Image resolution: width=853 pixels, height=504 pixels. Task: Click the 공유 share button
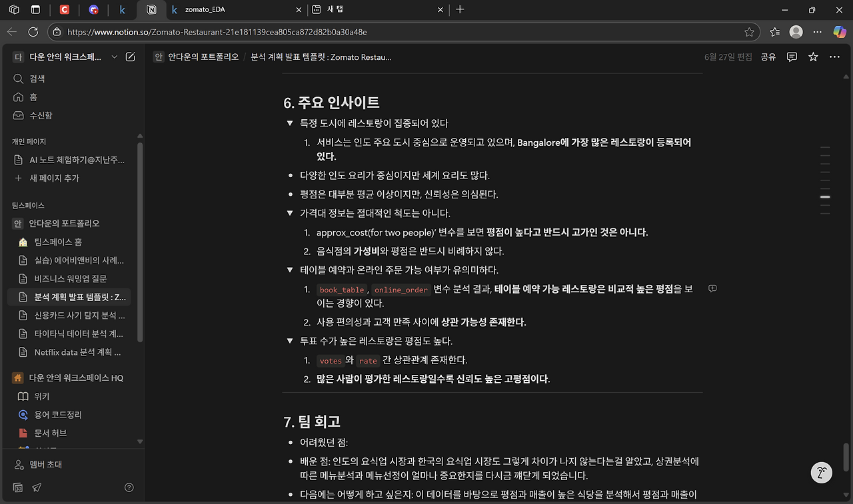click(x=768, y=57)
